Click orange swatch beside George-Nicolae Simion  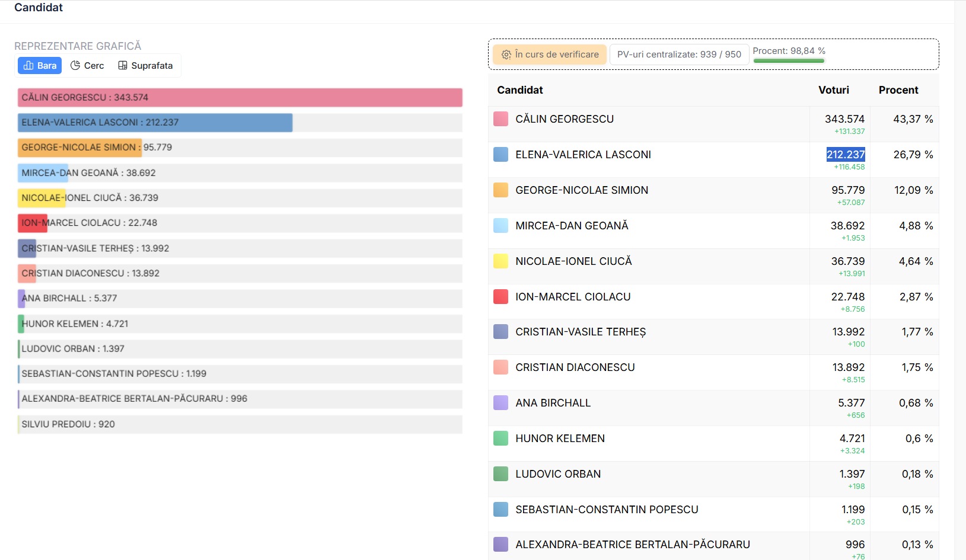pos(501,190)
